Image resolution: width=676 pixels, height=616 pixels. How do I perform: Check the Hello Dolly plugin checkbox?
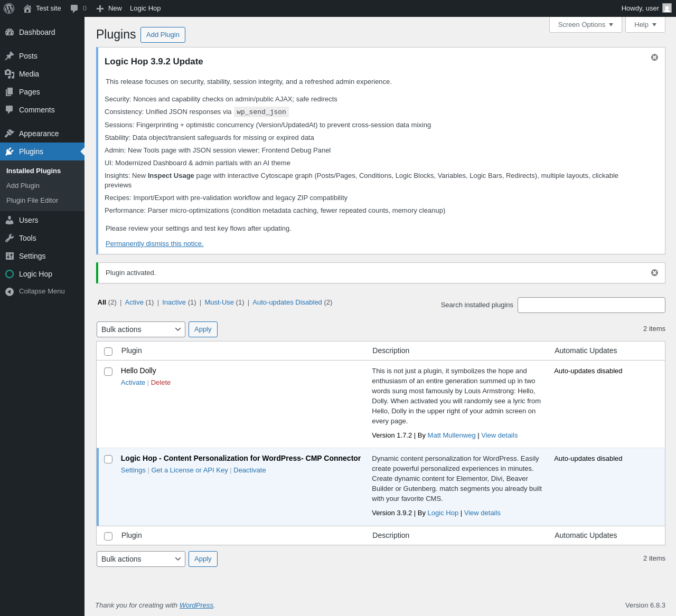pyautogui.click(x=108, y=372)
